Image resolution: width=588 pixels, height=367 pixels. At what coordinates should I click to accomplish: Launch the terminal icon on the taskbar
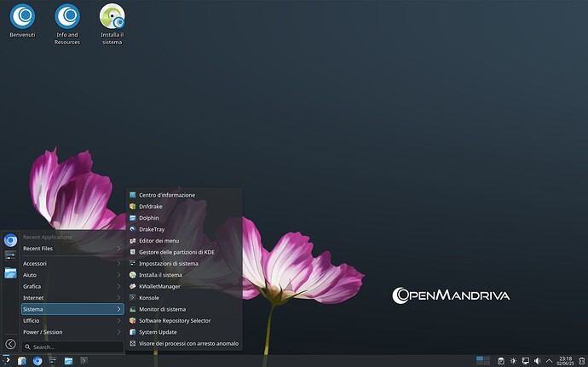click(x=84, y=361)
